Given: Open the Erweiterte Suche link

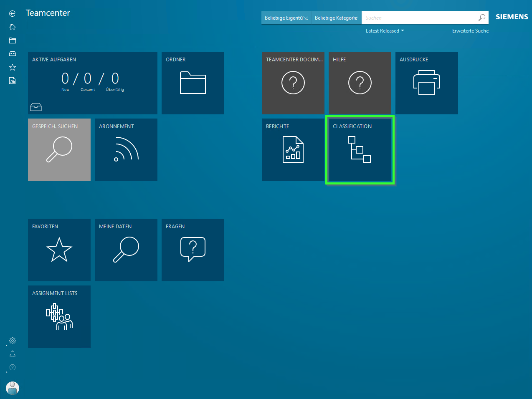Looking at the screenshot, I should 470,31.
